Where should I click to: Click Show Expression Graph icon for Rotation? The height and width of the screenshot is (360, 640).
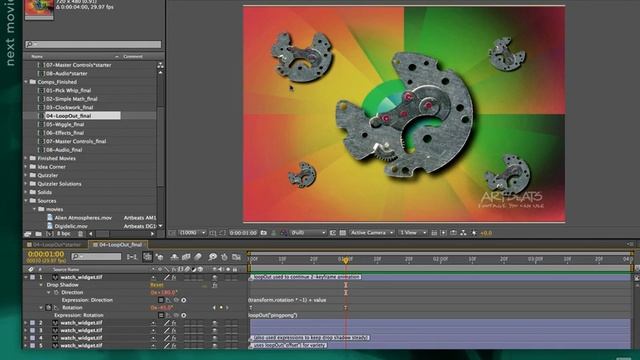169,315
